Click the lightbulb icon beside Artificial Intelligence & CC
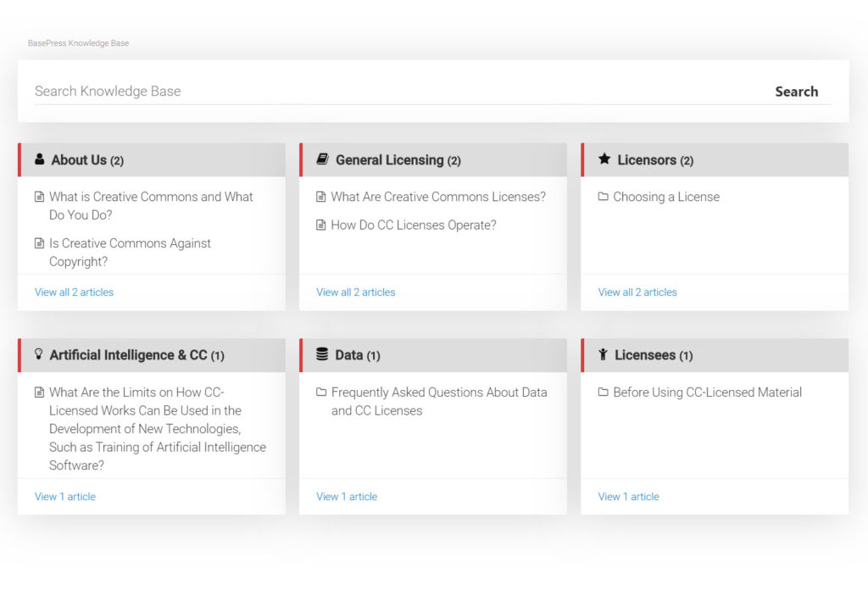This screenshot has height=590, width=868. [39, 354]
